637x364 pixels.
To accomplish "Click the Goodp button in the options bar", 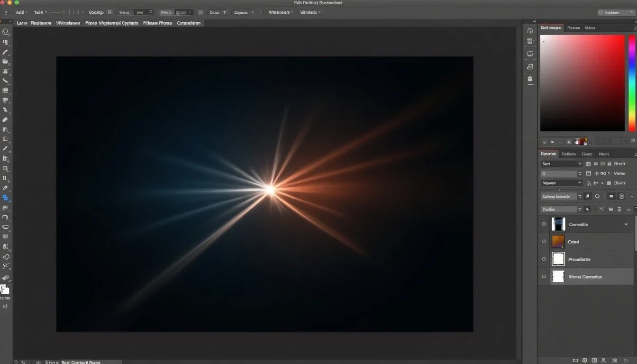I will 96,12.
